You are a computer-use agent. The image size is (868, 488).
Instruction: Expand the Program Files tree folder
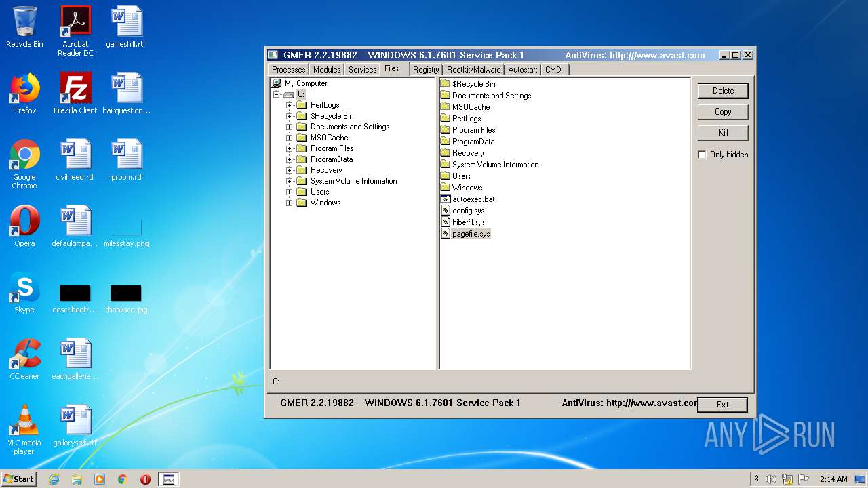(x=289, y=148)
